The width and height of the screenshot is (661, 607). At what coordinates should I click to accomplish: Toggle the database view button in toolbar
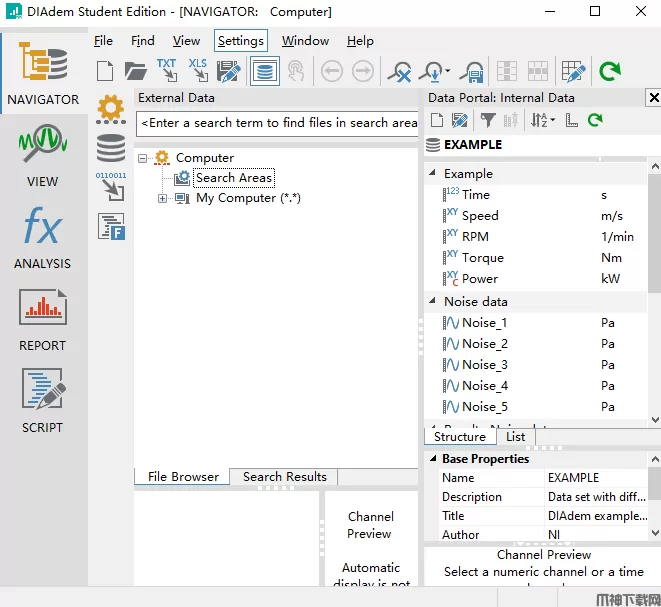[264, 71]
